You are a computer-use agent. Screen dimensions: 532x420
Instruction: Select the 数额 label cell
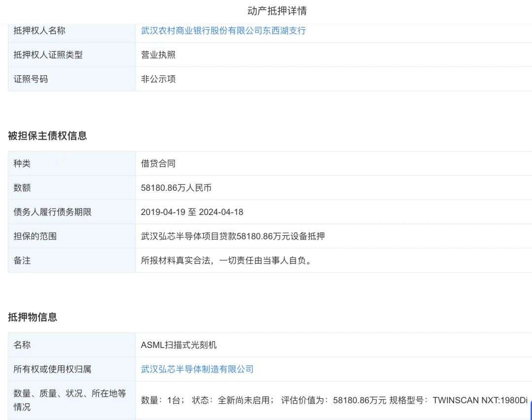(71, 188)
